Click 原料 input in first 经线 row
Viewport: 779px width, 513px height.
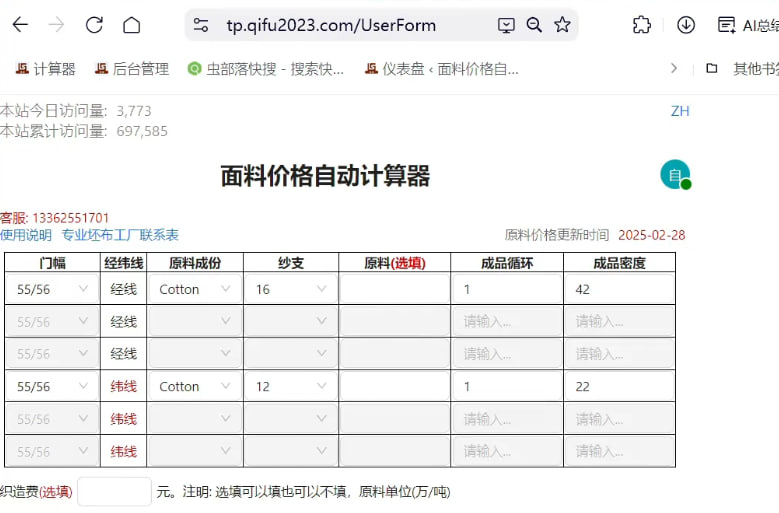point(394,289)
